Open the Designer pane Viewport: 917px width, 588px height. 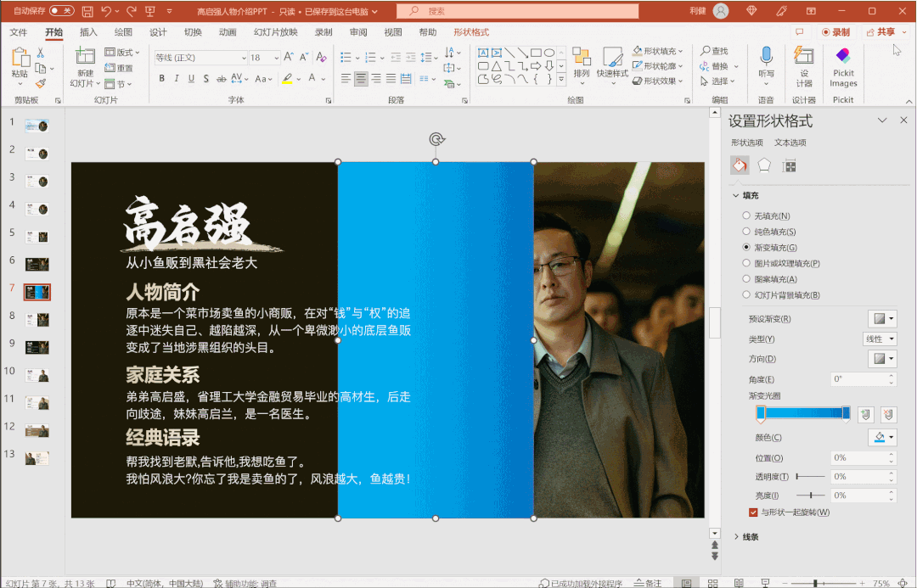(804, 65)
